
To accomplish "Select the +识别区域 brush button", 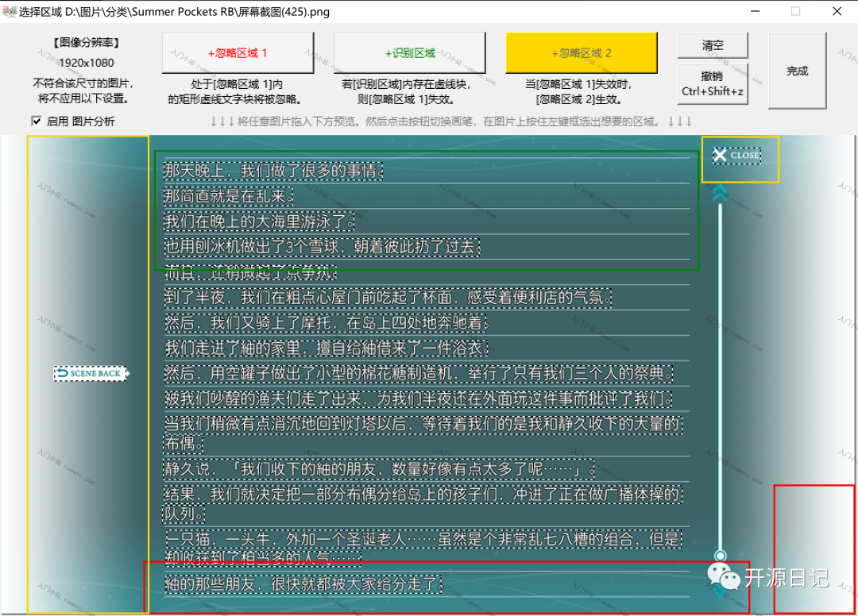I will click(409, 53).
